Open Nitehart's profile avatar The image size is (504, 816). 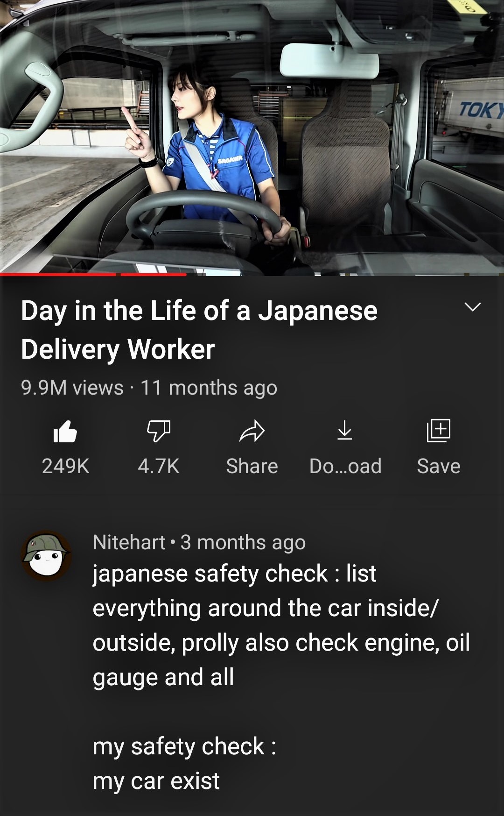pos(46,556)
